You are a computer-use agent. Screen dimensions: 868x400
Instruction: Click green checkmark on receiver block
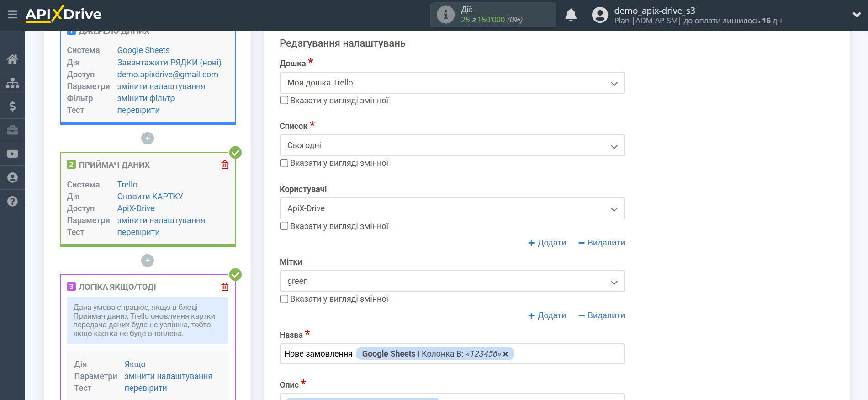click(x=235, y=152)
